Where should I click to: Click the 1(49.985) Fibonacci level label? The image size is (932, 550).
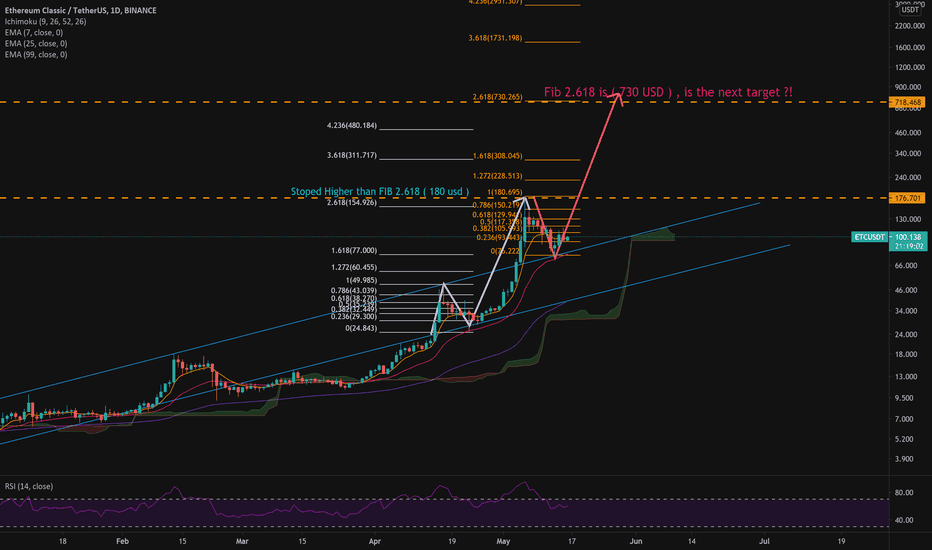pyautogui.click(x=361, y=281)
